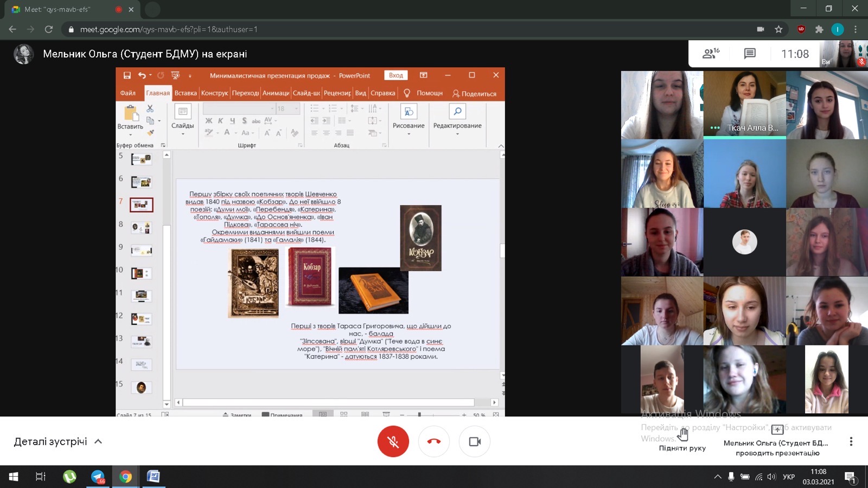Open Telegram from the taskbar
868x488 pixels.
pos(98,477)
